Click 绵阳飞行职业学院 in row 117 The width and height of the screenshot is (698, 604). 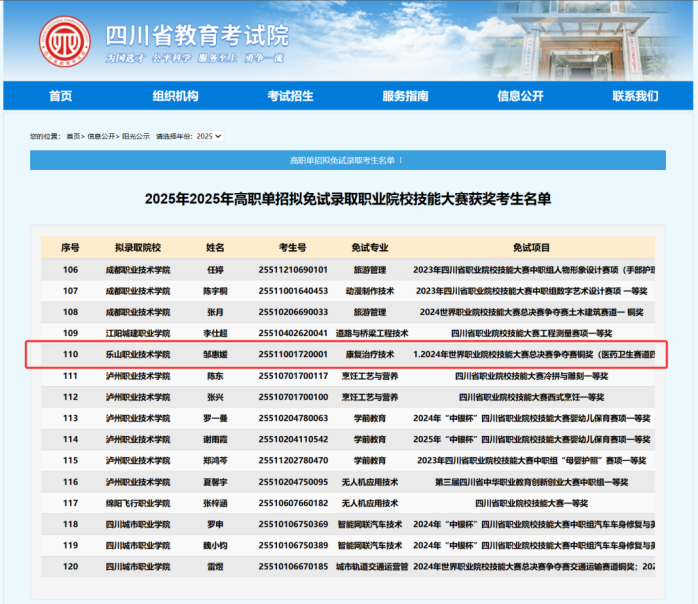pyautogui.click(x=138, y=503)
